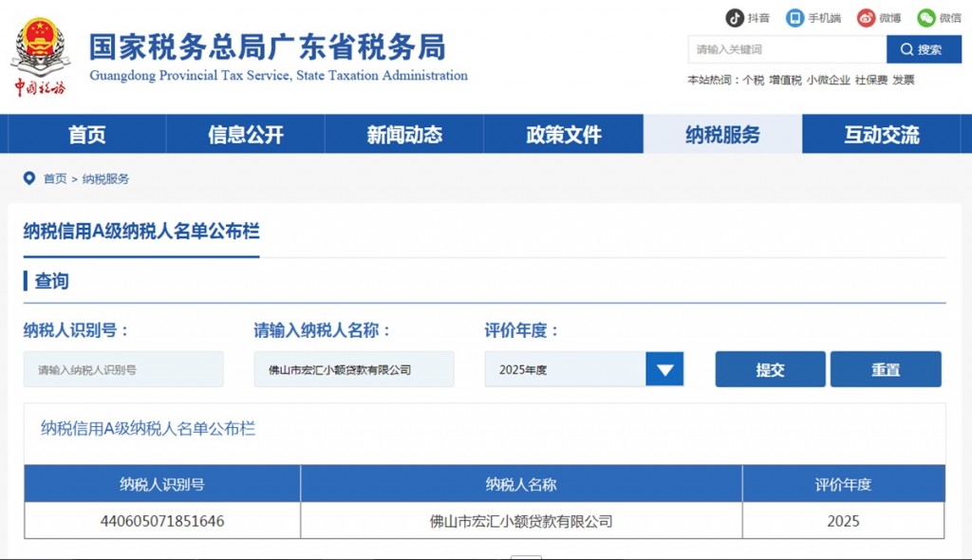Open the 社保费 hot keyword link

coord(871,80)
